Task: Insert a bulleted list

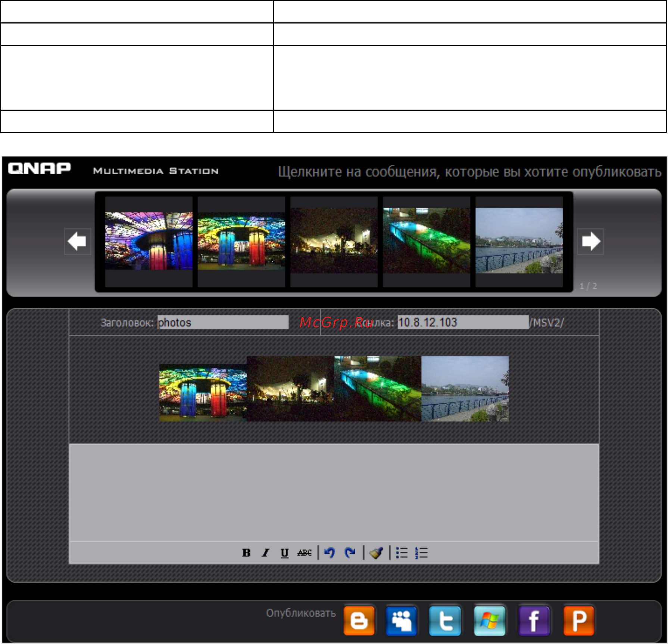Action: click(x=402, y=553)
